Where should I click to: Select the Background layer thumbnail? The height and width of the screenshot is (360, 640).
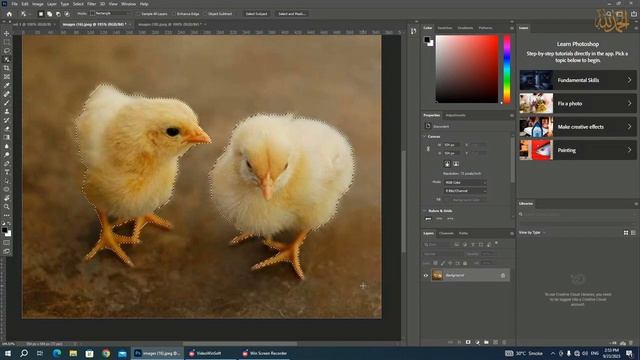point(437,276)
